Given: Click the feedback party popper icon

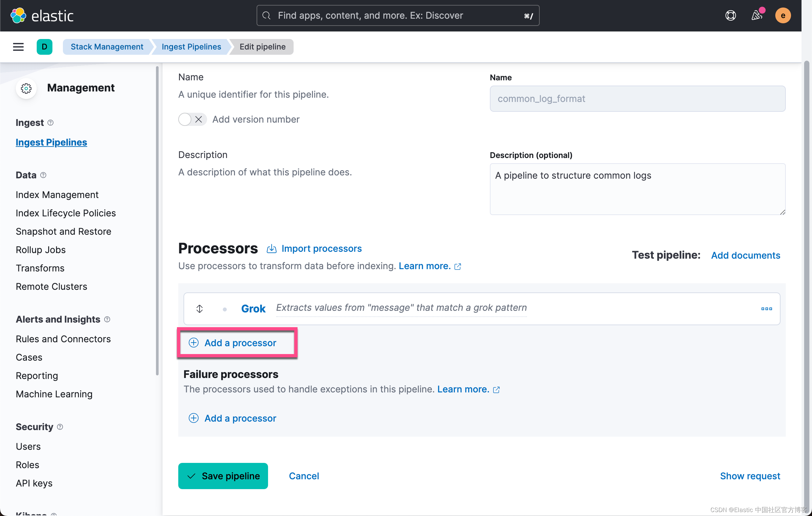Looking at the screenshot, I should (x=757, y=15).
